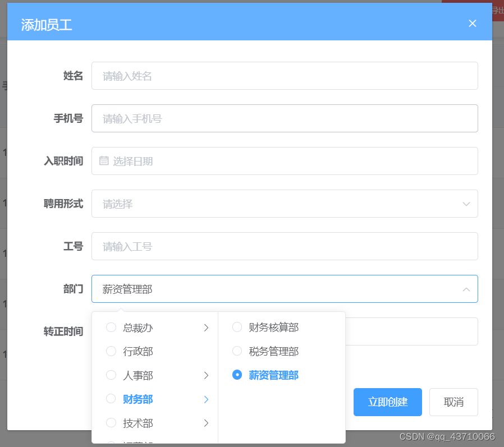Screen dimensions: 504x447
Task: Expand 总裁办 using its right chevron
Action: point(207,328)
